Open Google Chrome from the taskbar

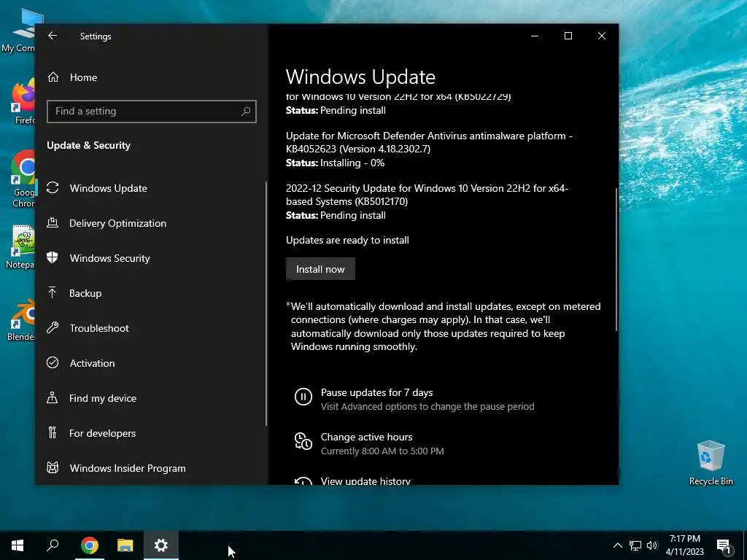tap(90, 545)
